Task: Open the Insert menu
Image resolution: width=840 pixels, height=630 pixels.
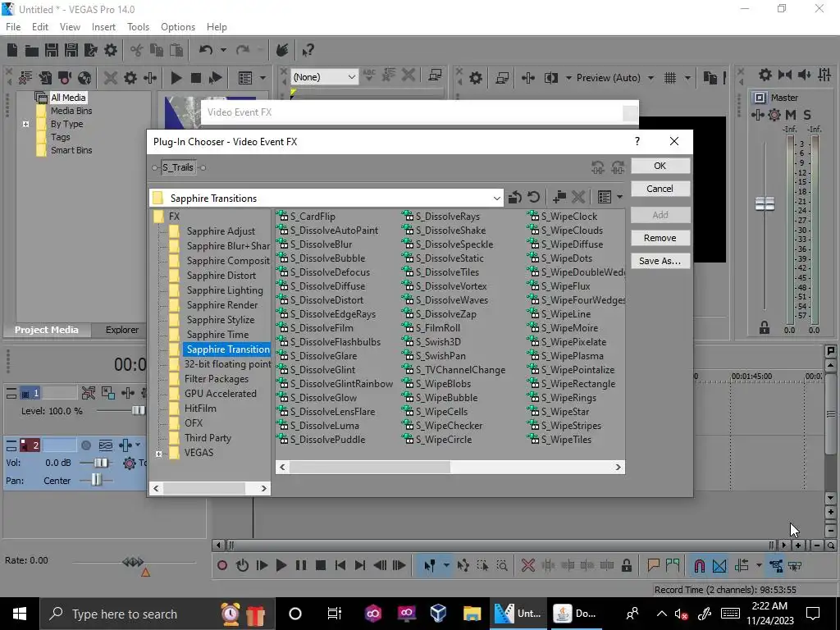Action: point(103,27)
